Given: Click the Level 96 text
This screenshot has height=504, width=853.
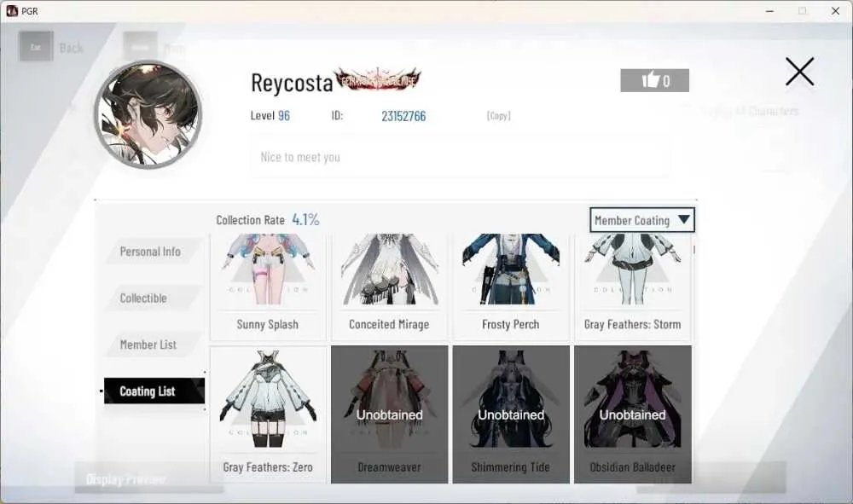Looking at the screenshot, I should coord(270,115).
